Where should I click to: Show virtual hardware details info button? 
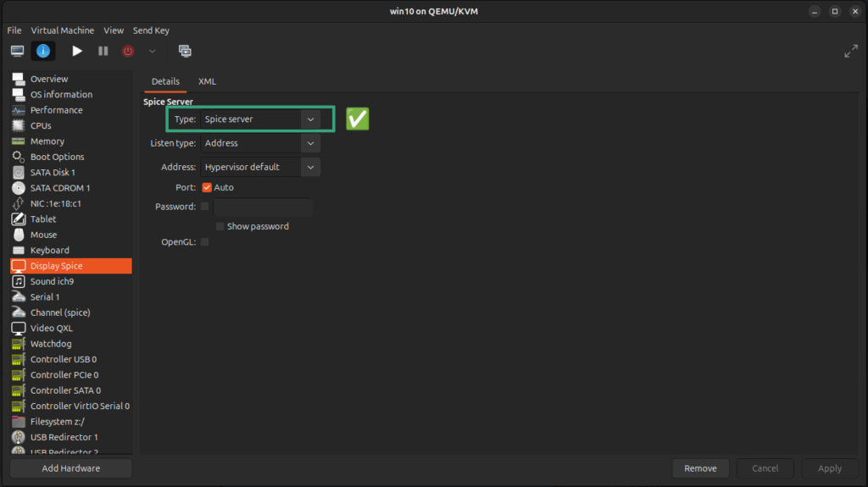tap(43, 51)
